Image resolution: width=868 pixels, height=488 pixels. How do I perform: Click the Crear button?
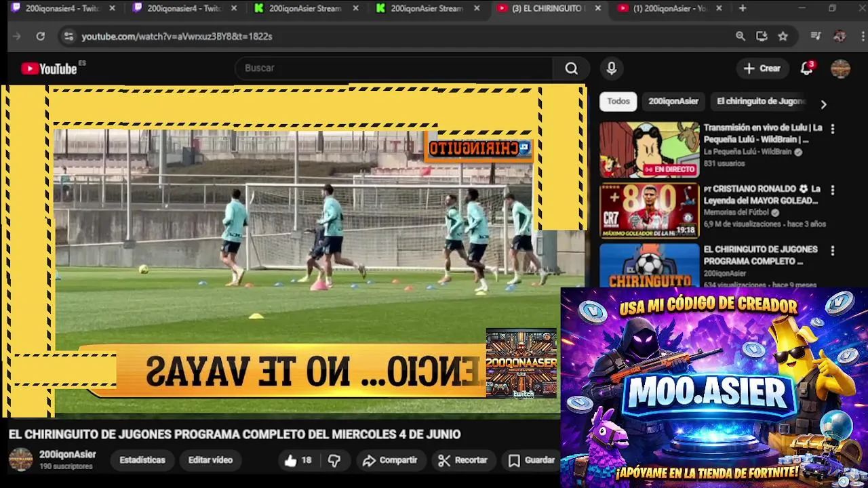pos(762,68)
